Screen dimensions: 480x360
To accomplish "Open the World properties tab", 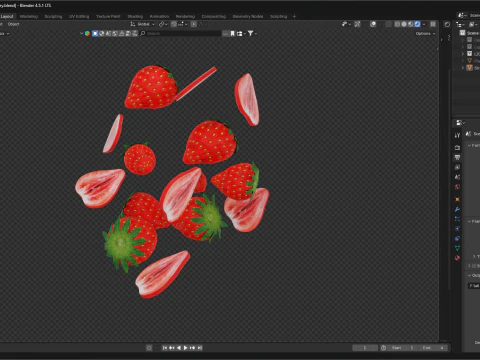I will pos(457,187).
